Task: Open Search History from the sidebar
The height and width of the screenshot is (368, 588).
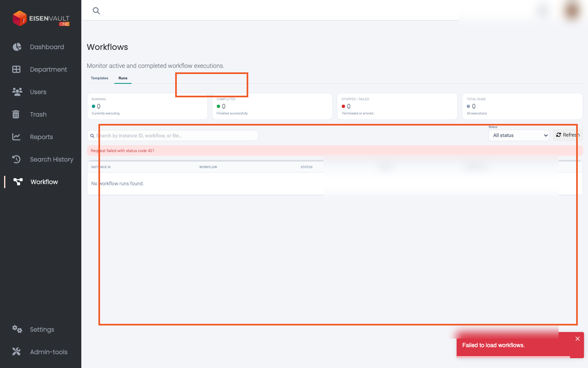Action: 51,159
